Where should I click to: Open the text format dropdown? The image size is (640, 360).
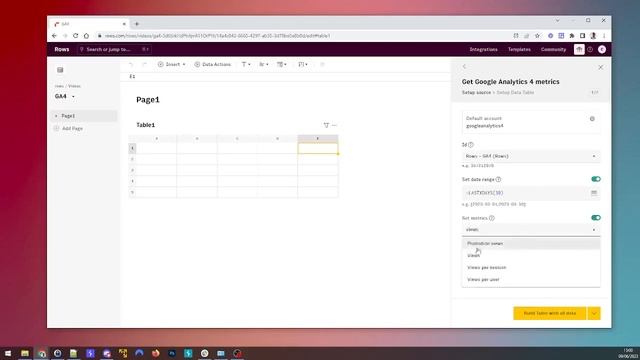click(246, 64)
